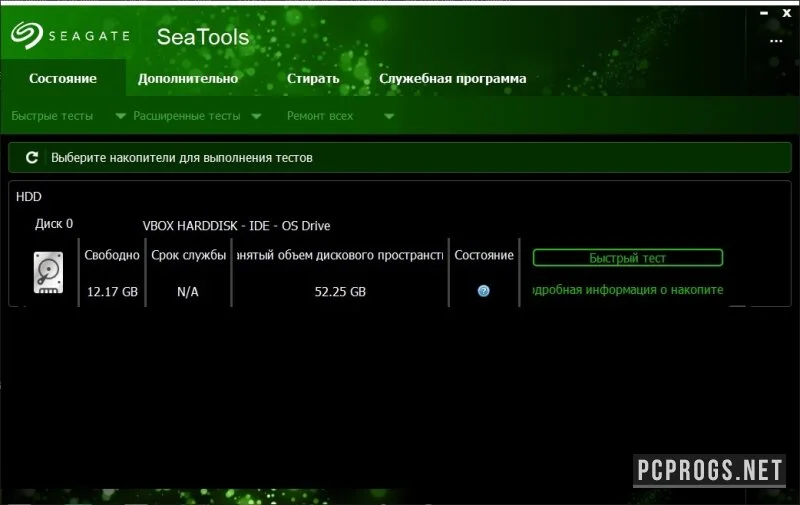Image resolution: width=800 pixels, height=505 pixels.
Task: Switch to the Состояние tab
Action: tap(63, 78)
